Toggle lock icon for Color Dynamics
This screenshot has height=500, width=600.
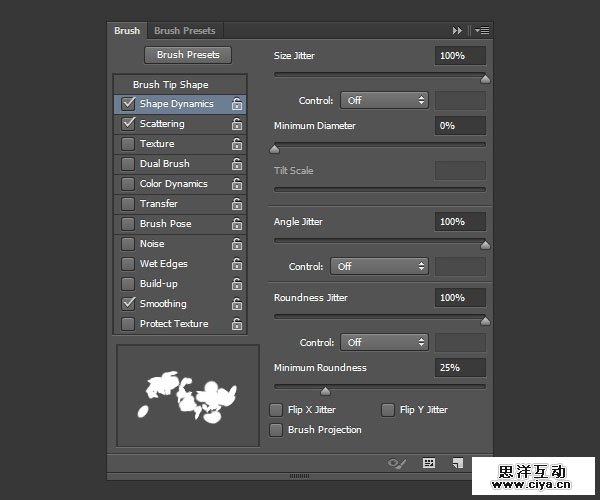(237, 184)
